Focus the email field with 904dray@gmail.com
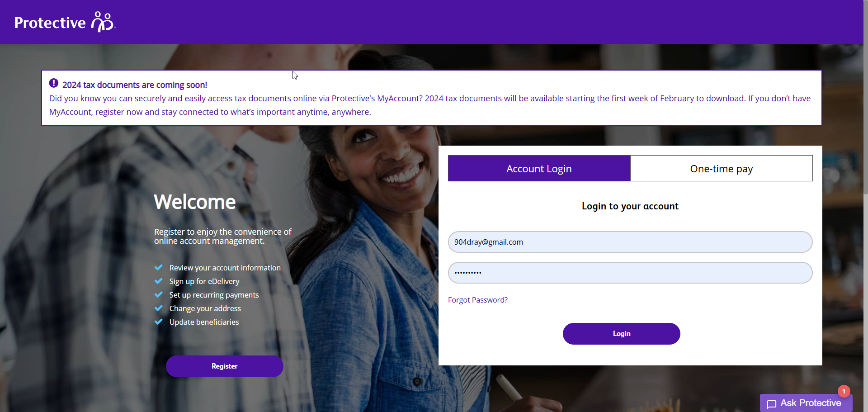This screenshot has width=868, height=412. click(630, 242)
